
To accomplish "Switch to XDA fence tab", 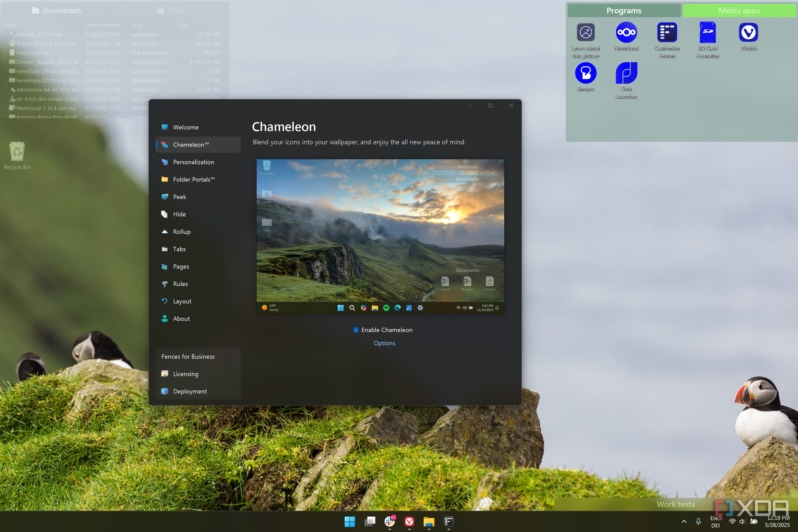I will point(170,10).
